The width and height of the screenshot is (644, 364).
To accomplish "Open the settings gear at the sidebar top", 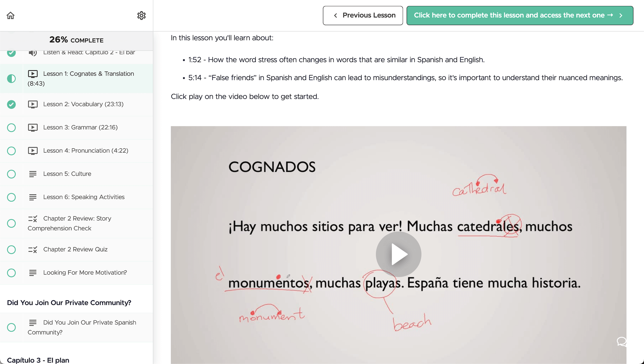I will (142, 15).
